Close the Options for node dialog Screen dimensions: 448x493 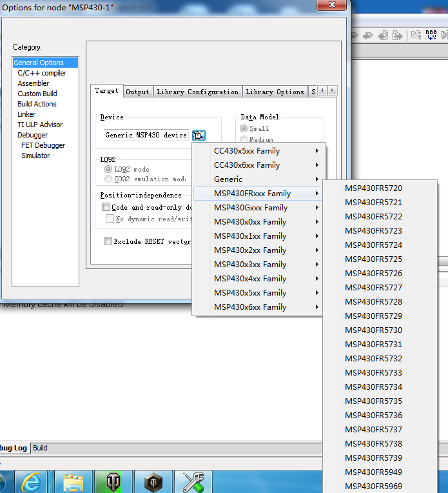click(x=332, y=5)
